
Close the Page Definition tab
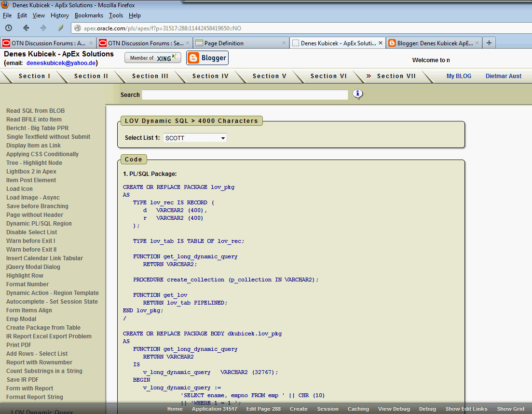click(284, 43)
